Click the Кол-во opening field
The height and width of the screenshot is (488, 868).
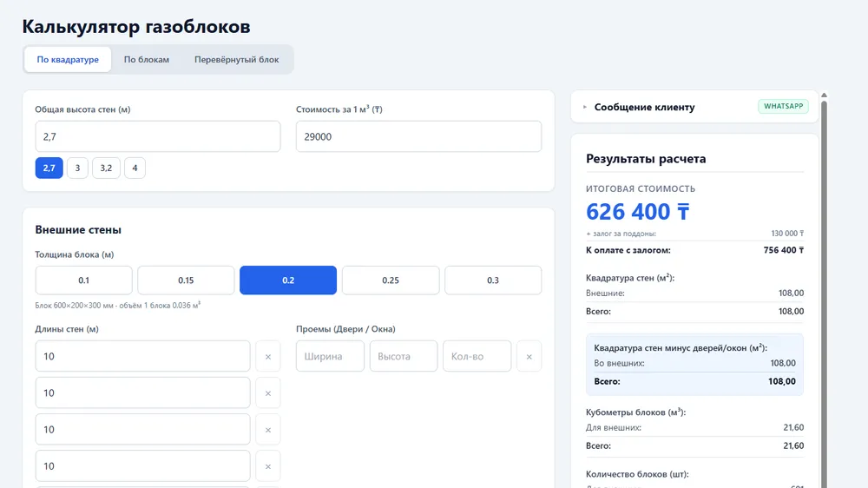[477, 356]
